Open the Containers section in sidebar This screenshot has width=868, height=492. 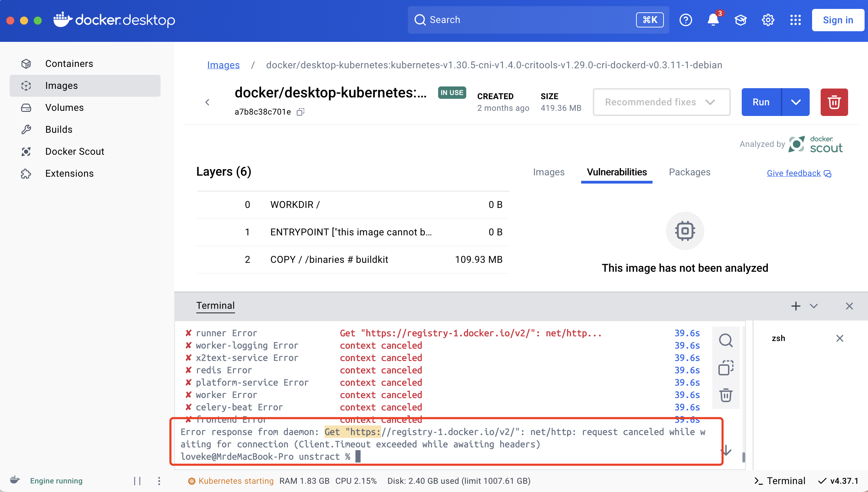[69, 63]
